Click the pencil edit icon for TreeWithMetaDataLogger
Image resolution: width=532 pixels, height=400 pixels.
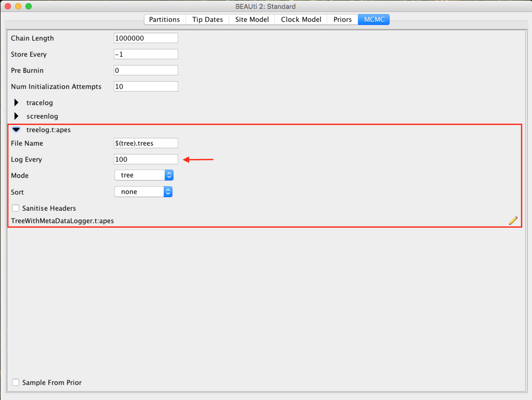(513, 221)
